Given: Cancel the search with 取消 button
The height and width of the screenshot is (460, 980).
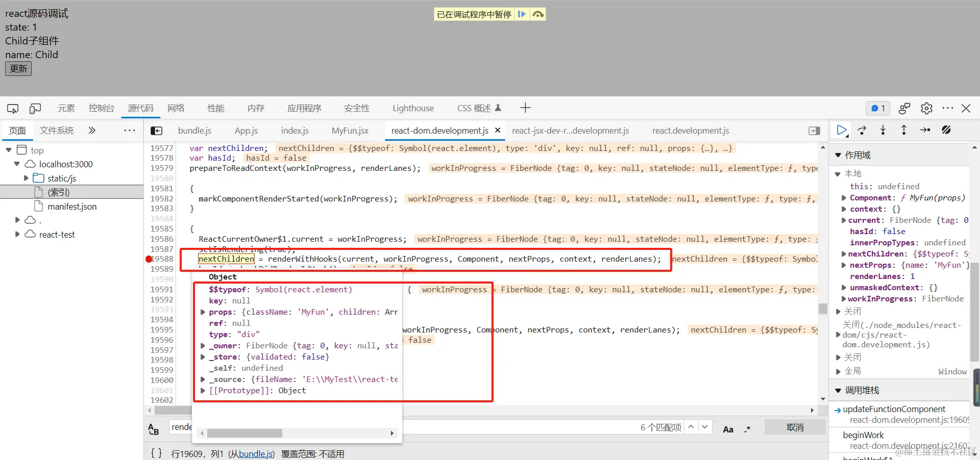Looking at the screenshot, I should (x=795, y=427).
